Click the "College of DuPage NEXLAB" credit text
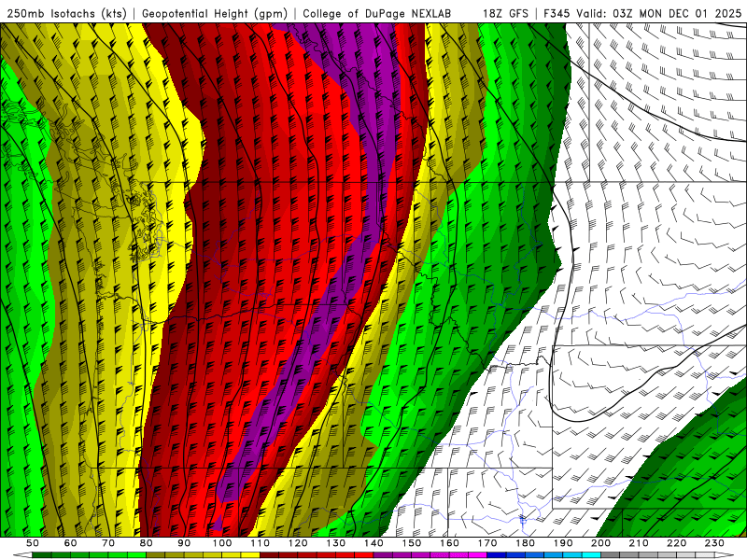This screenshot has height=560, width=747. [377, 13]
